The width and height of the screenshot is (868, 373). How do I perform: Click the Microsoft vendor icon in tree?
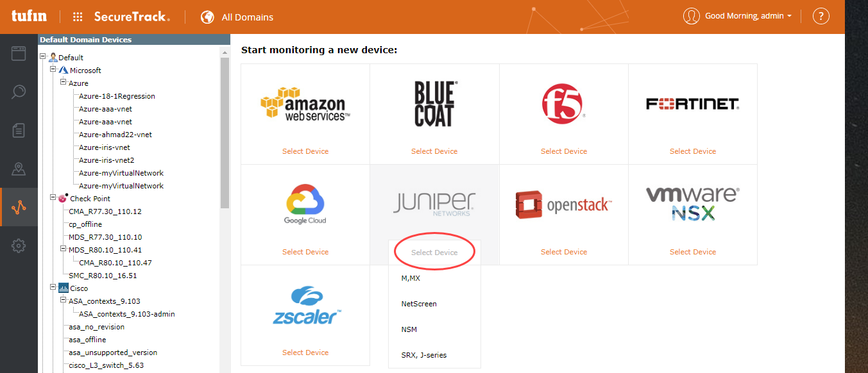point(63,70)
